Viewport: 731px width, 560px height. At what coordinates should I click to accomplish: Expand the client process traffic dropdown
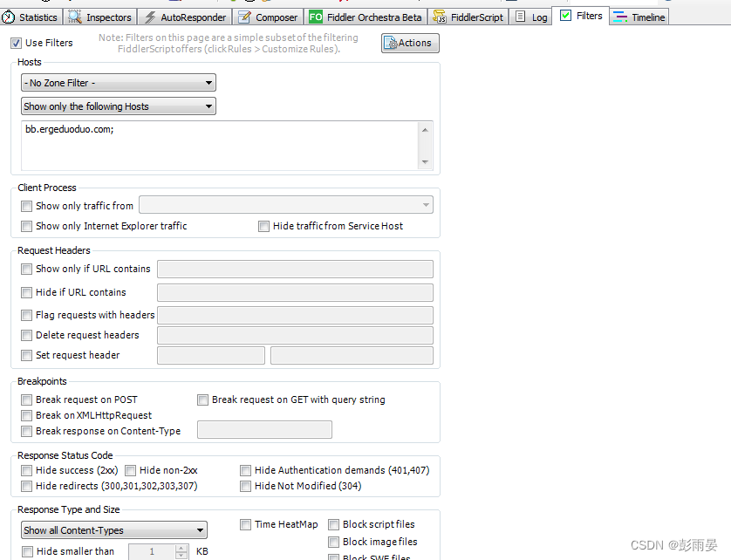pyautogui.click(x=286, y=205)
